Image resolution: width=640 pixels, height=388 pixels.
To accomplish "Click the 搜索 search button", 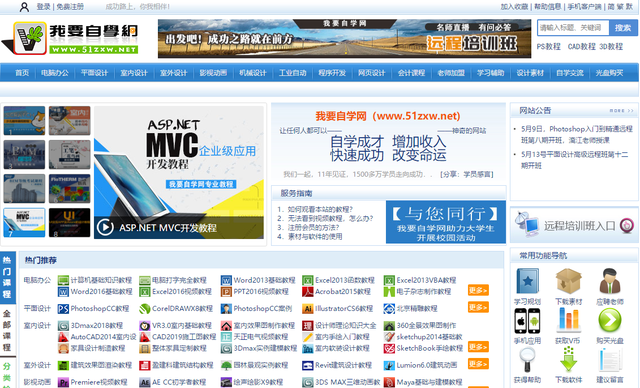I will pyautogui.click(x=623, y=28).
